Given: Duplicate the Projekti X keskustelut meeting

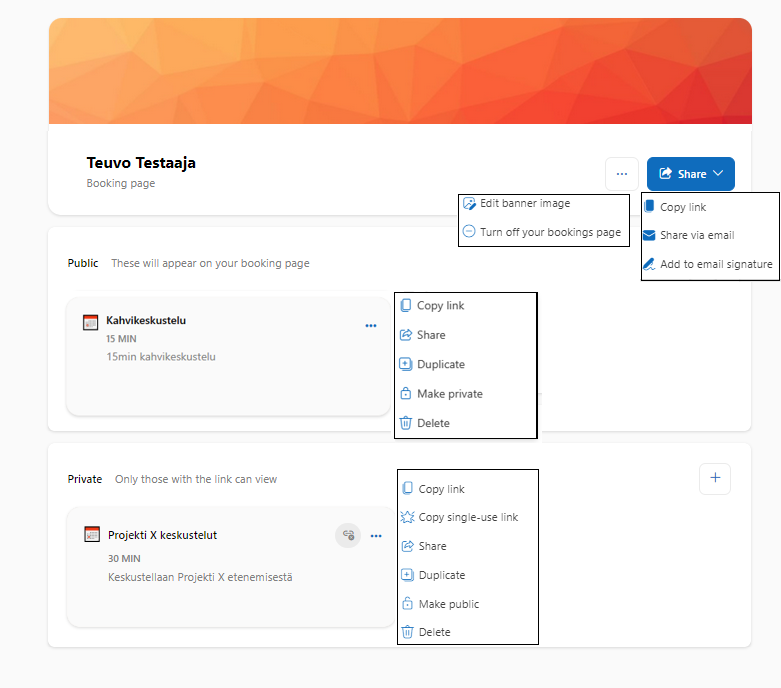Looking at the screenshot, I should (442, 575).
